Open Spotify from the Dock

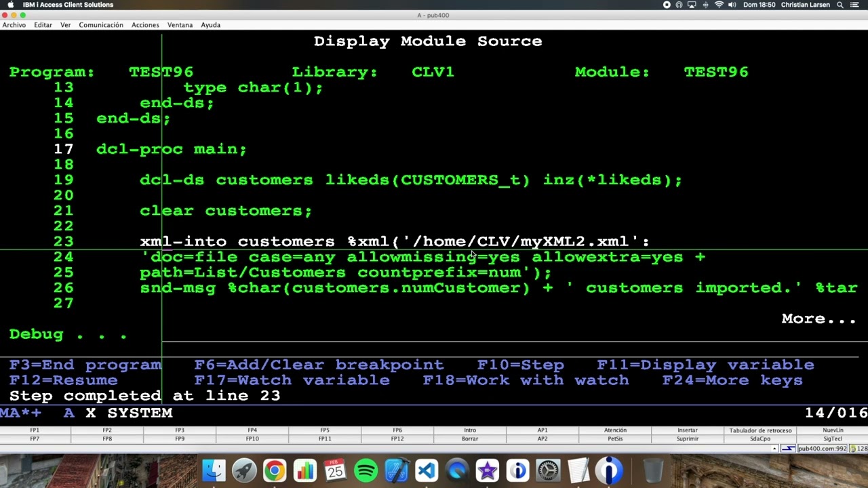coord(366,470)
